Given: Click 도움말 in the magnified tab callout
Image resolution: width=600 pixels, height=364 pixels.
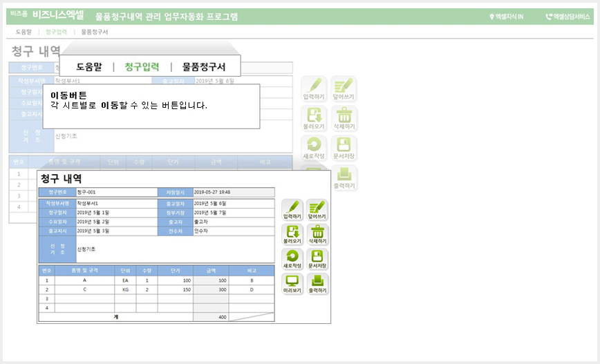Looking at the screenshot, I should pos(89,66).
